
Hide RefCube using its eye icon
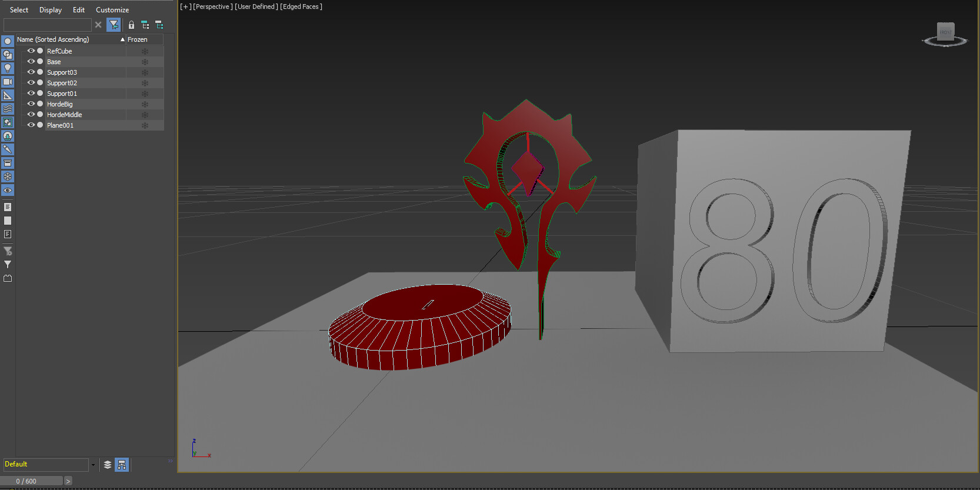(x=31, y=51)
